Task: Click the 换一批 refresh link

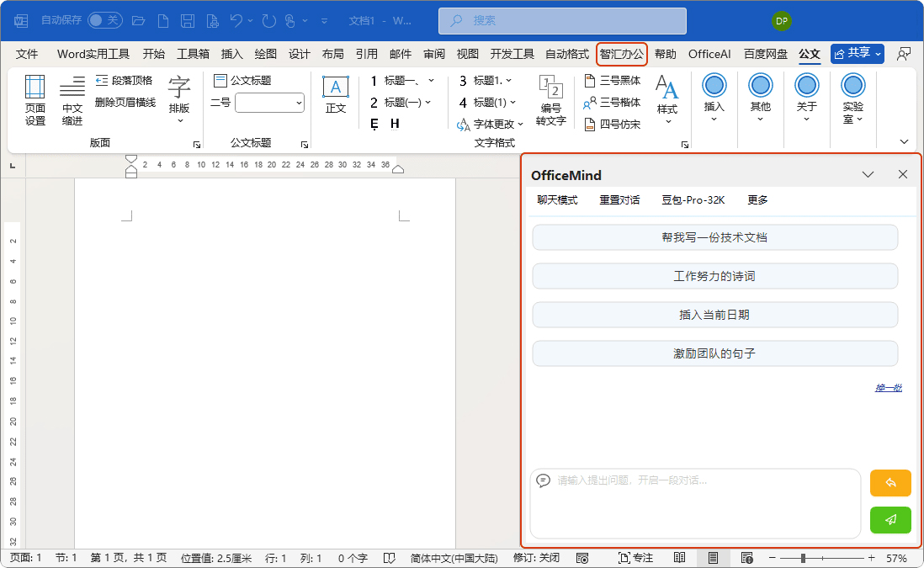Action: (888, 388)
